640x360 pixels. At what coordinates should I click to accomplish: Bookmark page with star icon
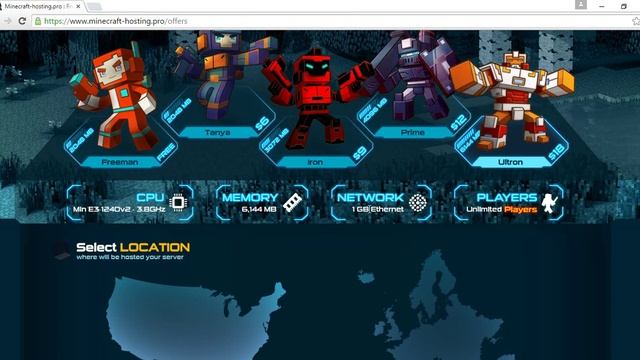pos(636,21)
